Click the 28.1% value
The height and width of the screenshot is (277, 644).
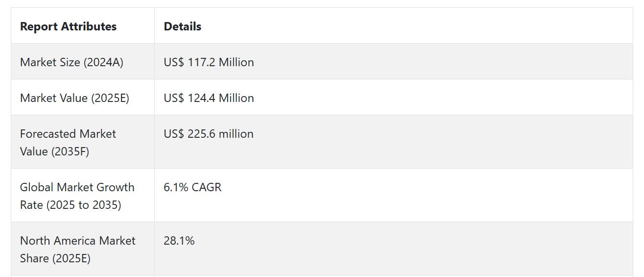coord(179,241)
